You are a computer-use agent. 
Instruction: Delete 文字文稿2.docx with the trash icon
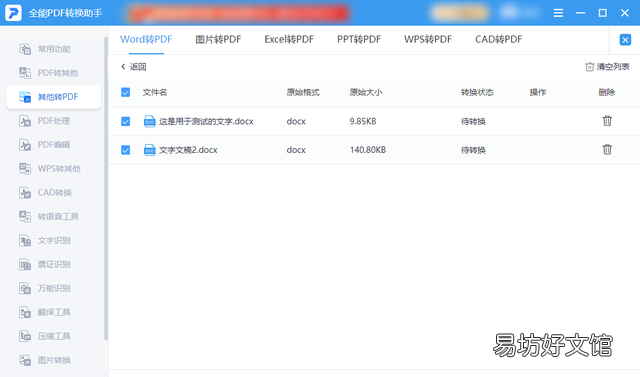coord(607,150)
